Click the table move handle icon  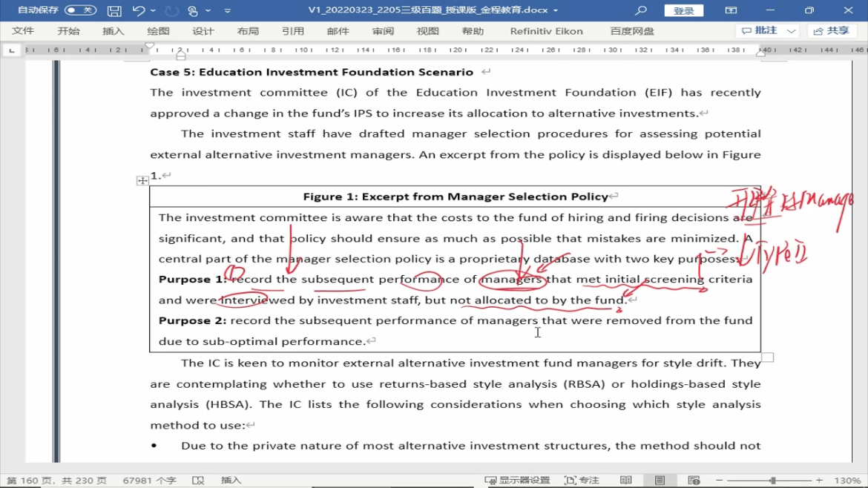tap(142, 180)
